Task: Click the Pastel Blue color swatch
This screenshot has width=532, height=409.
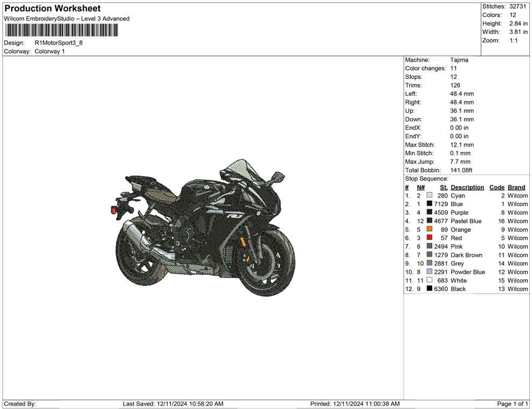Action: (429, 221)
